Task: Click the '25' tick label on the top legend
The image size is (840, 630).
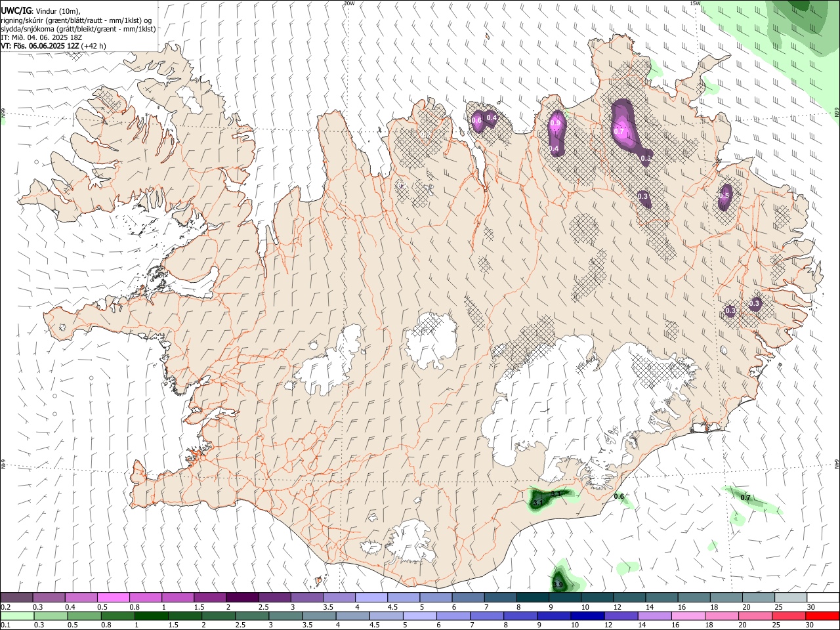Action: click(x=779, y=606)
